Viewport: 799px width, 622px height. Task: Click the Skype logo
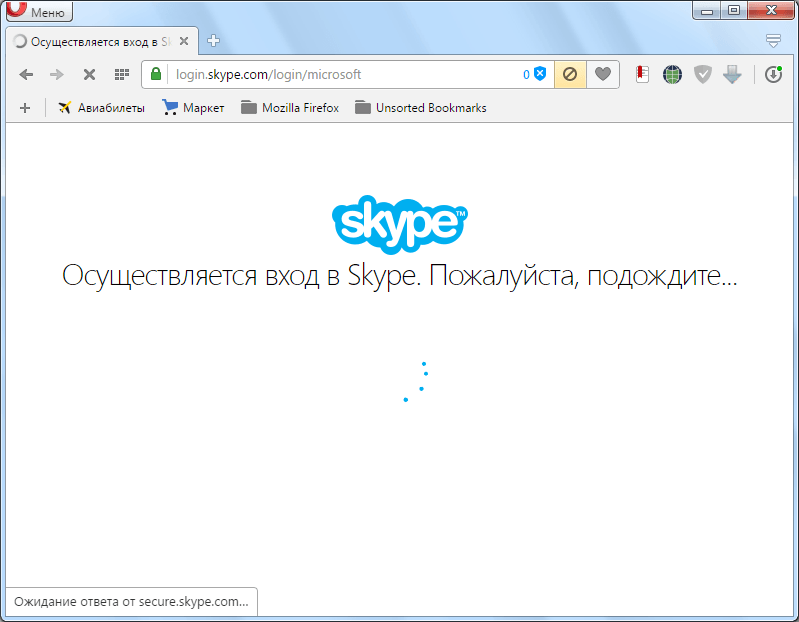click(400, 225)
